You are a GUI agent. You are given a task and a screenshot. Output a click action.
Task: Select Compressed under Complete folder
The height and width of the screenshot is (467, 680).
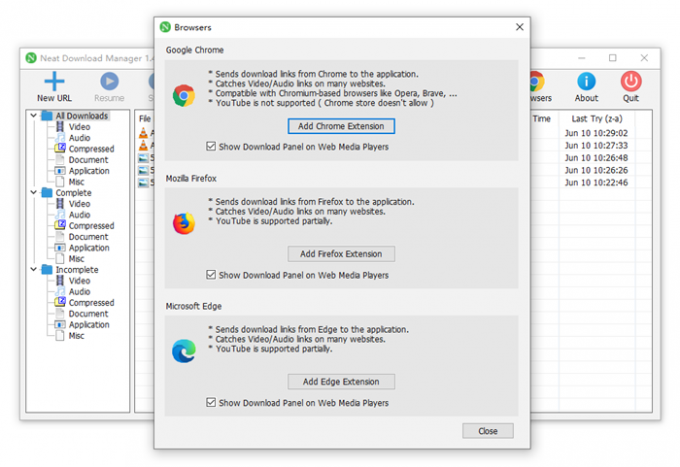tap(91, 225)
